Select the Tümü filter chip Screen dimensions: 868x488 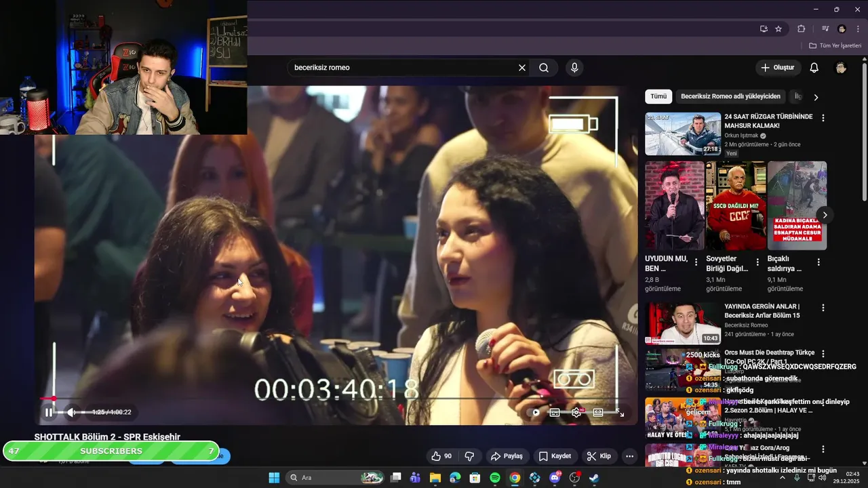coord(658,96)
